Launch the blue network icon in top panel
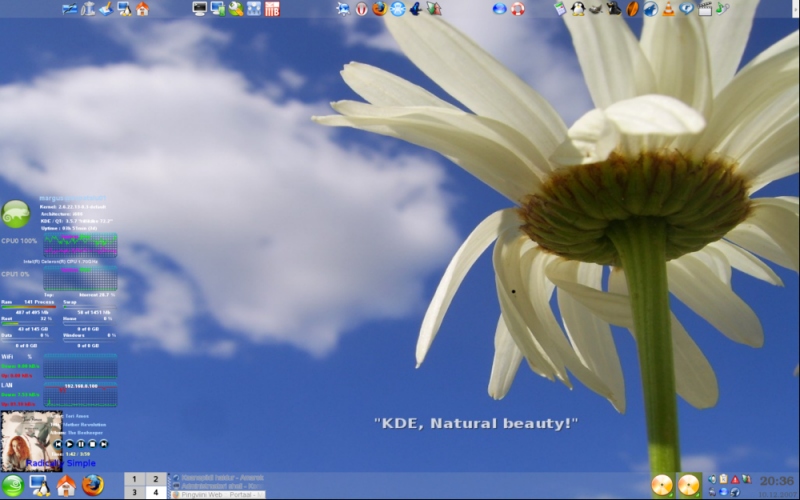Viewport: 800px width, 500px height. tap(254, 9)
